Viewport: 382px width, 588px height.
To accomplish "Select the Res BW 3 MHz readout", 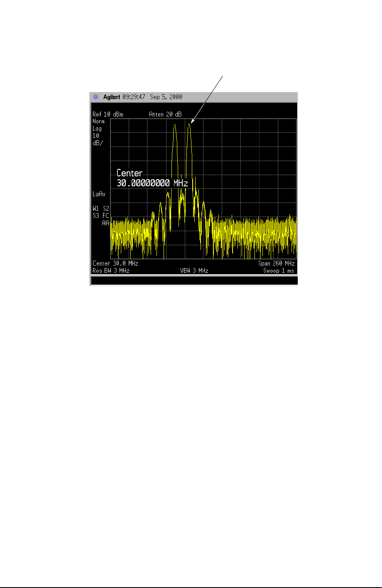I will click(111, 271).
